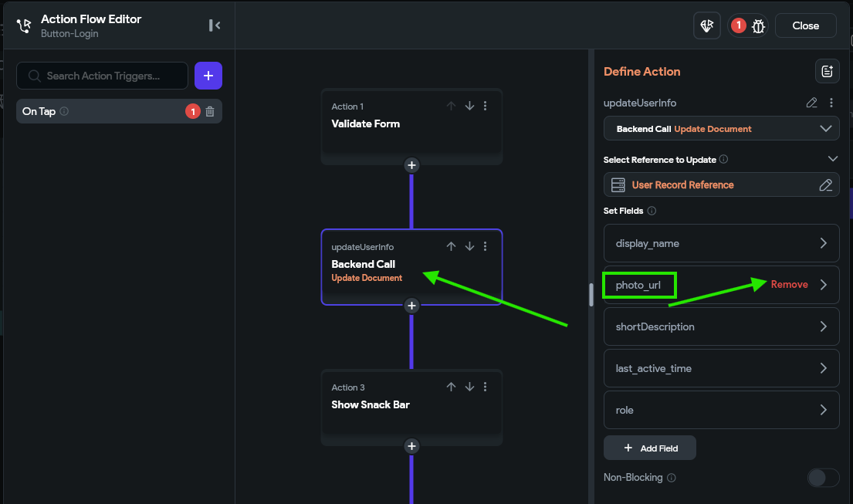
Task: Collapse Select Reference to Update section
Action: click(x=833, y=159)
